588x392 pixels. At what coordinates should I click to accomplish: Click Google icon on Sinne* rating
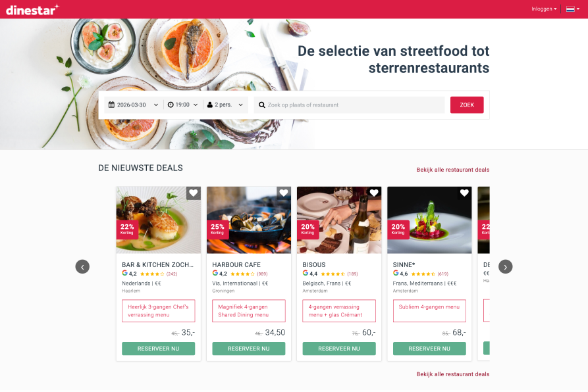[x=396, y=273]
